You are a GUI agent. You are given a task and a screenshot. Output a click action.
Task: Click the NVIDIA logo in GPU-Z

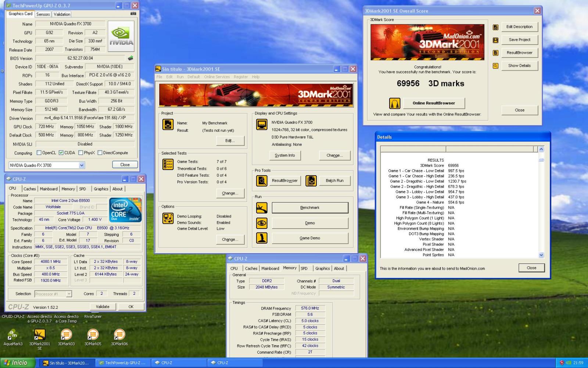point(121,36)
